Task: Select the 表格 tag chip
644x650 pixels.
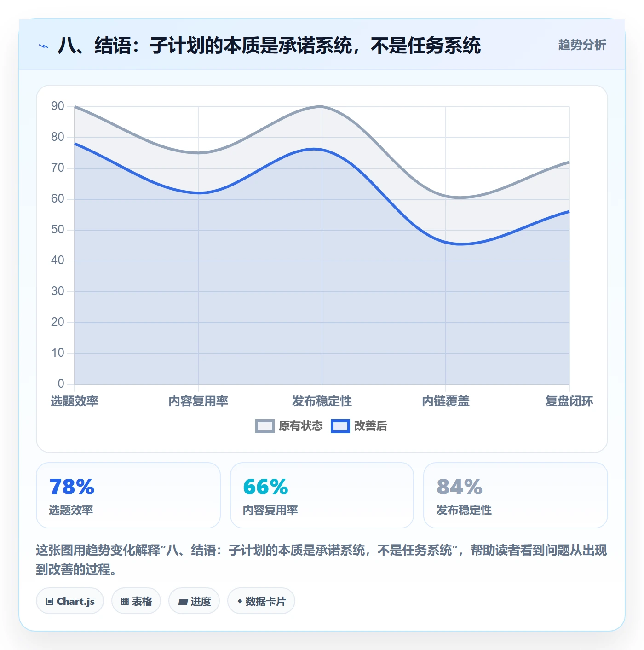Action: [136, 601]
